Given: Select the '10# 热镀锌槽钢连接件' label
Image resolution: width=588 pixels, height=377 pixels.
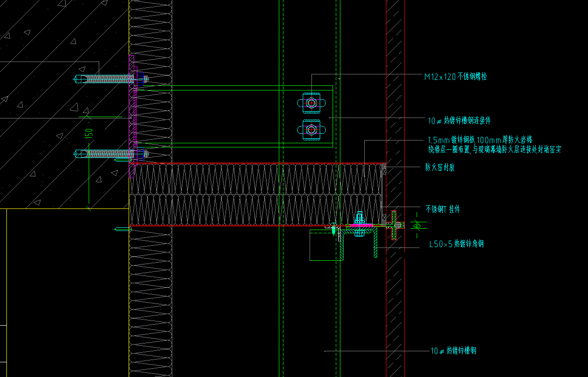Looking at the screenshot, I should tap(459, 121).
